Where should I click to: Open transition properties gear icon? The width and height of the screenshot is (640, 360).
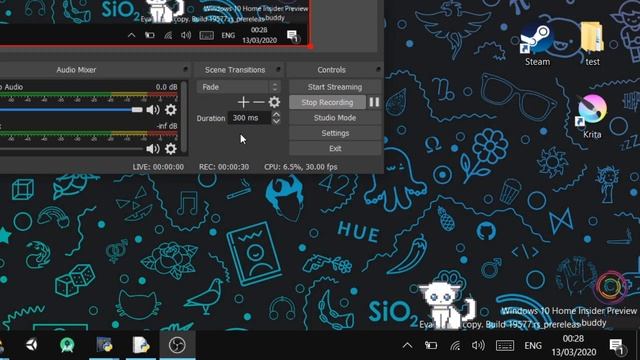coord(274,102)
